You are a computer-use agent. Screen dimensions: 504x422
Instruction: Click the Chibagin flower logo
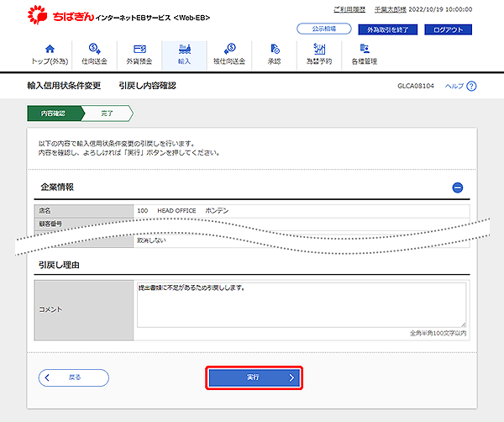click(x=37, y=15)
